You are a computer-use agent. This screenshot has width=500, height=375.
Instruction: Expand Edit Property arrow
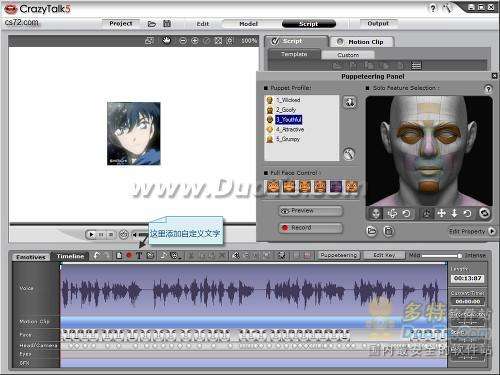point(492,231)
